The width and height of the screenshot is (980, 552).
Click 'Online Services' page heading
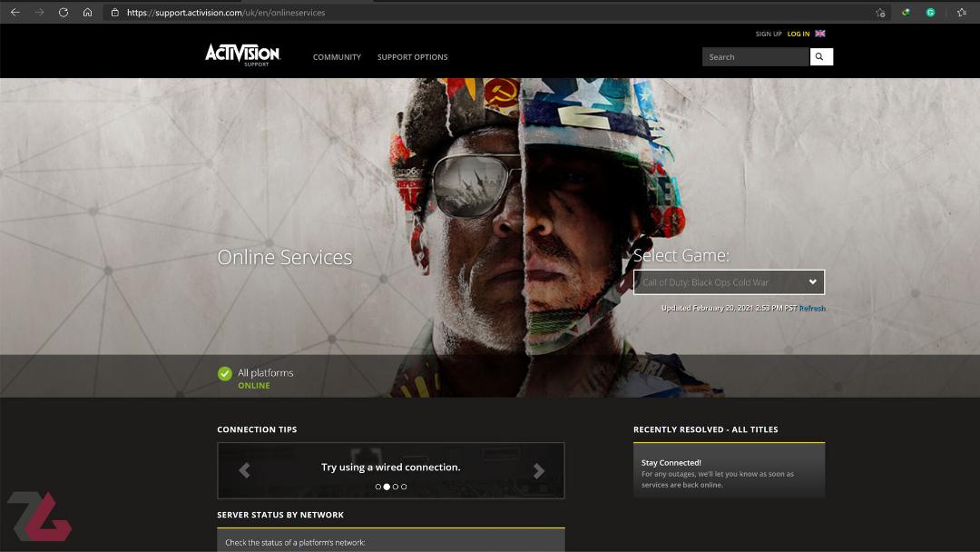(284, 257)
